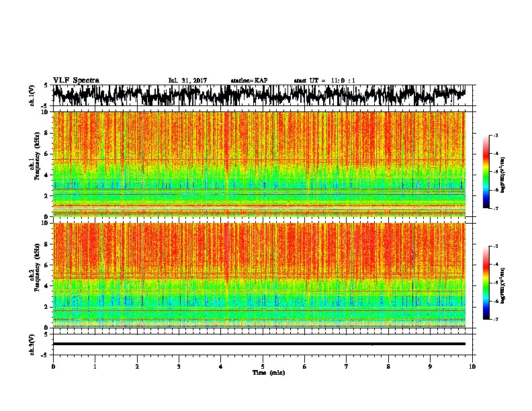Click the ch.1 voltage waveform trace
The width and height of the screenshot is (532, 411).
pos(259,95)
